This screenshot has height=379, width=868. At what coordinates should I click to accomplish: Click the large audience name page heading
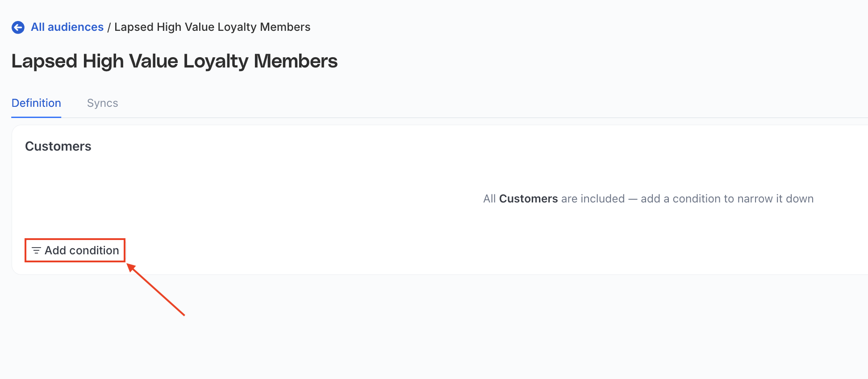[174, 61]
